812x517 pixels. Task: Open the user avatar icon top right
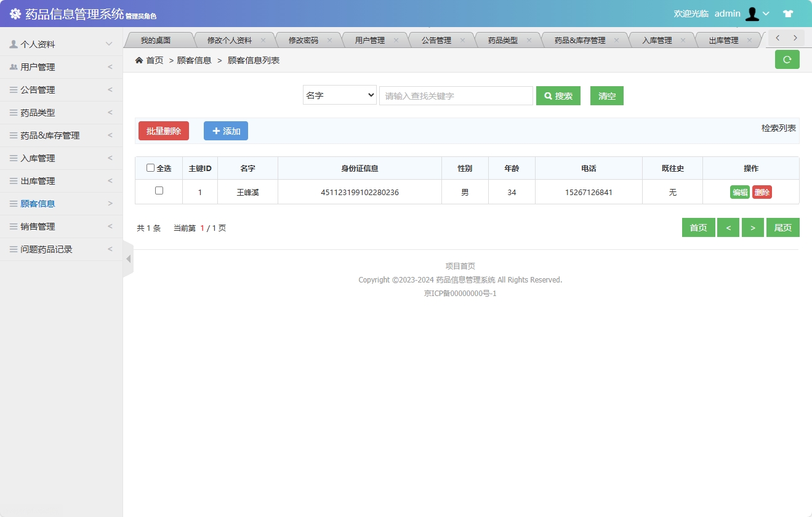[752, 13]
